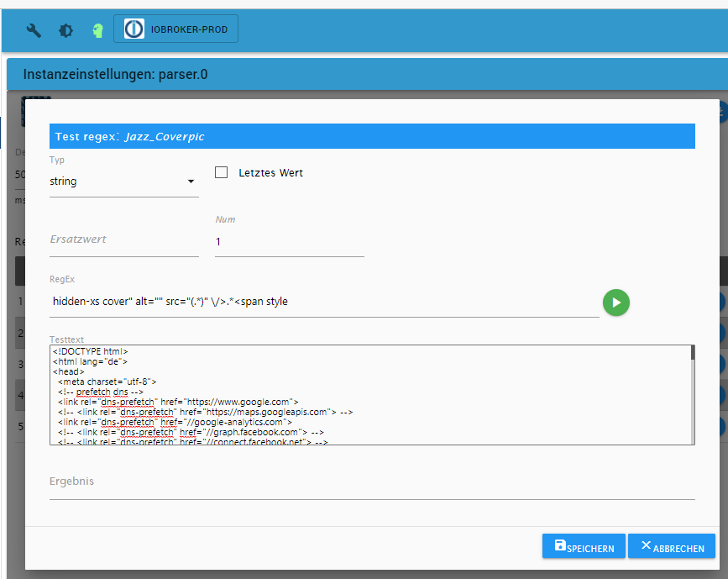
Task: Focus the Num field showing 1
Action: click(x=289, y=242)
